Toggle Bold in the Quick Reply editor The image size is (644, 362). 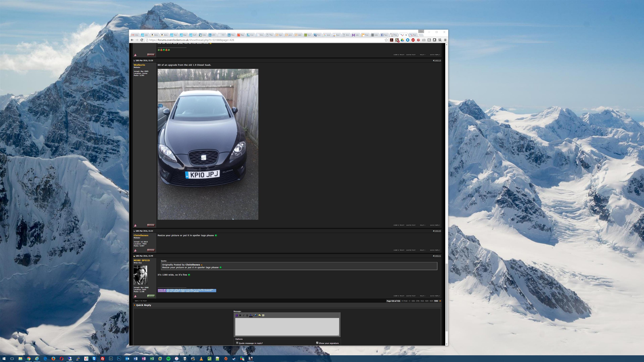coord(240,315)
